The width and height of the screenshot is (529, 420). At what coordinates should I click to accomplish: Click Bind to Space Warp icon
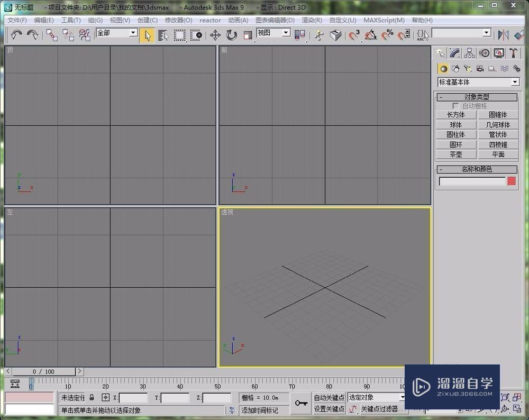tap(84, 35)
